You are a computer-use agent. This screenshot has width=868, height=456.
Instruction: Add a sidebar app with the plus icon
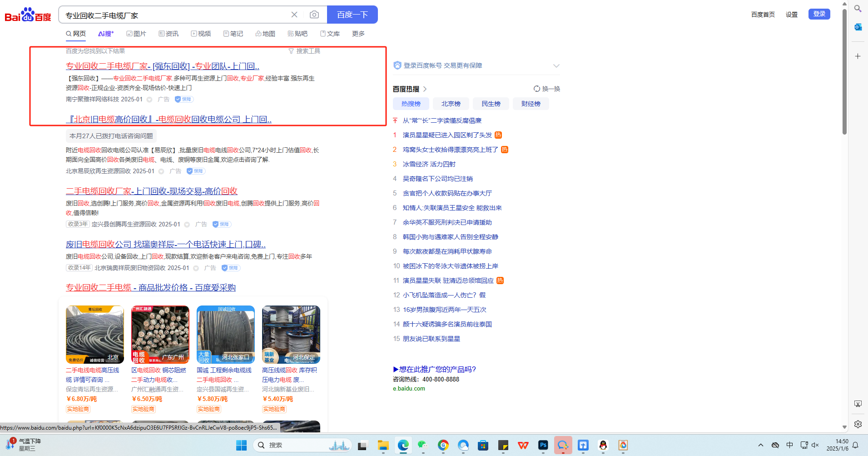click(858, 56)
